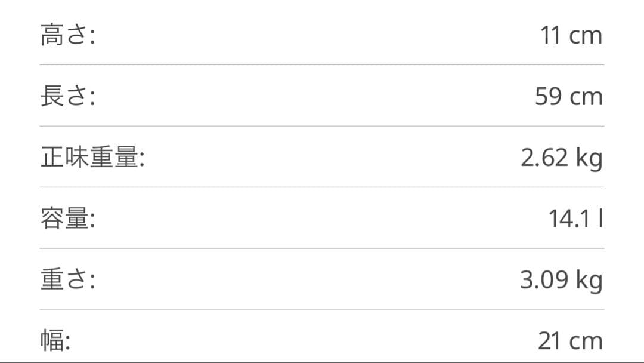Image resolution: width=644 pixels, height=363 pixels.
Task: Select the 11 cm height value
Action: [571, 36]
